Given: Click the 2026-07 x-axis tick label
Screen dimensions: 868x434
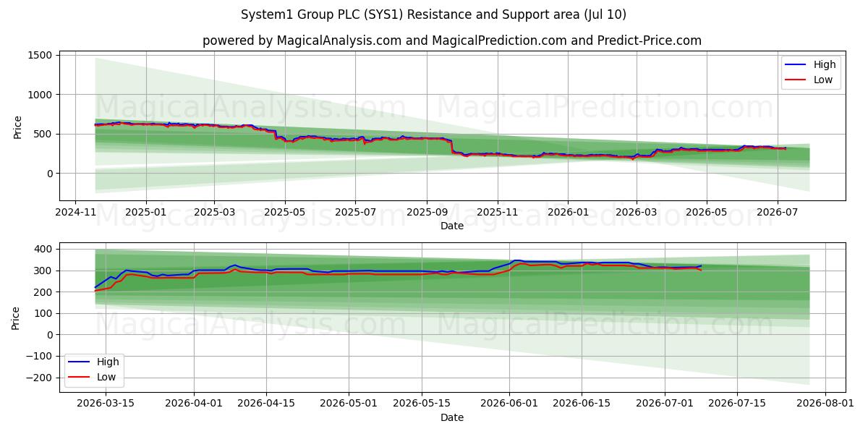Looking at the screenshot, I should coord(777,213).
